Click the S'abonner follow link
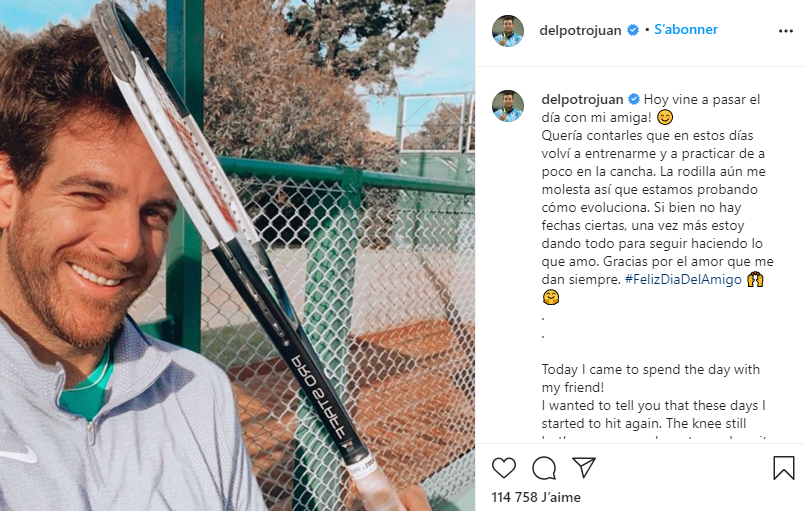805x511 pixels. pos(686,30)
